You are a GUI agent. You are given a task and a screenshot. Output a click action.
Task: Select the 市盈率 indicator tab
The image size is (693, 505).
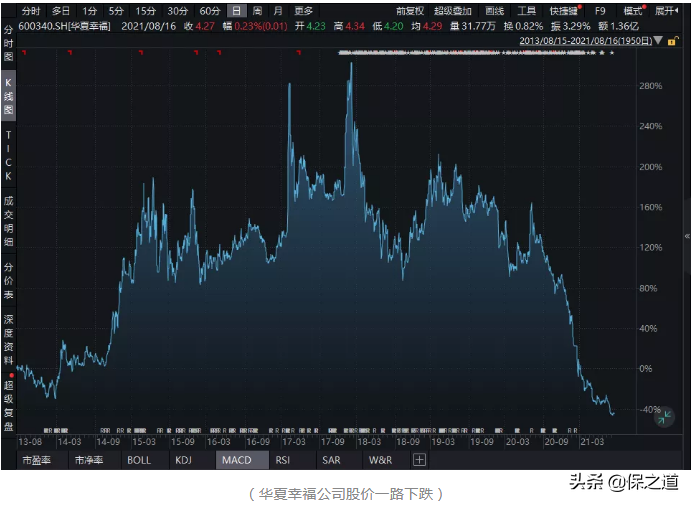pos(37,460)
